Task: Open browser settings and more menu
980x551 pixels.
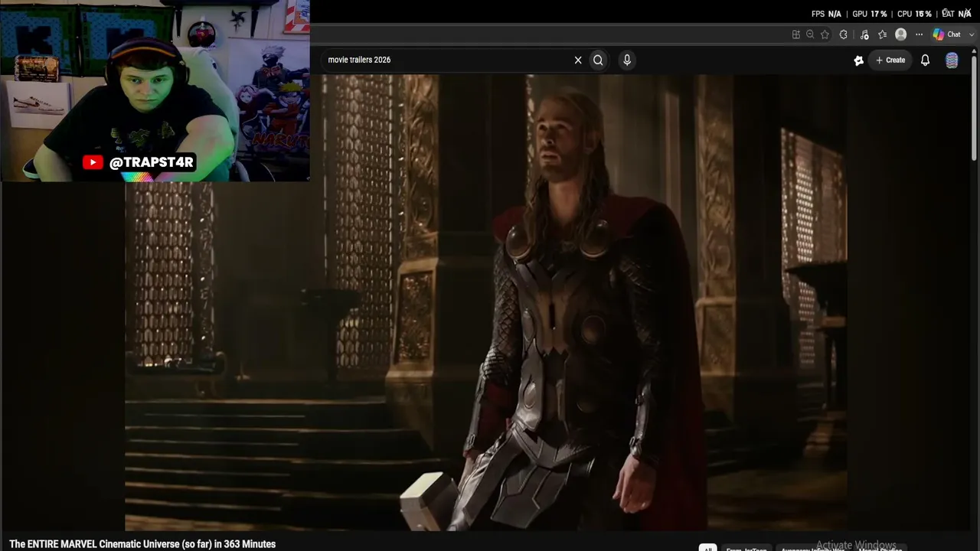Action: coord(919,34)
